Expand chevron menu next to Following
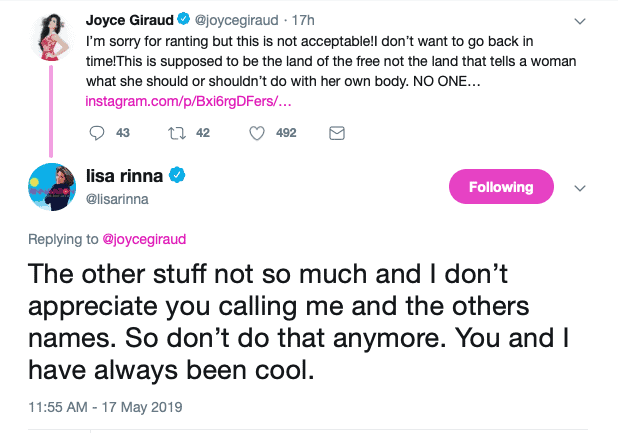 coord(579,187)
